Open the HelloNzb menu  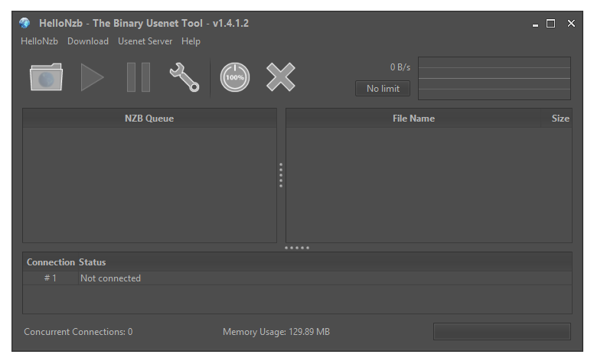39,41
